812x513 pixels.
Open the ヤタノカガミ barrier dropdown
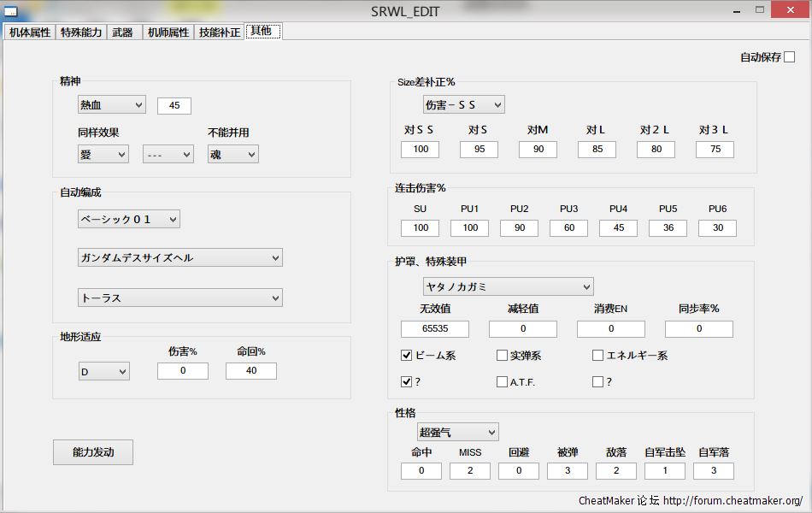click(x=508, y=286)
